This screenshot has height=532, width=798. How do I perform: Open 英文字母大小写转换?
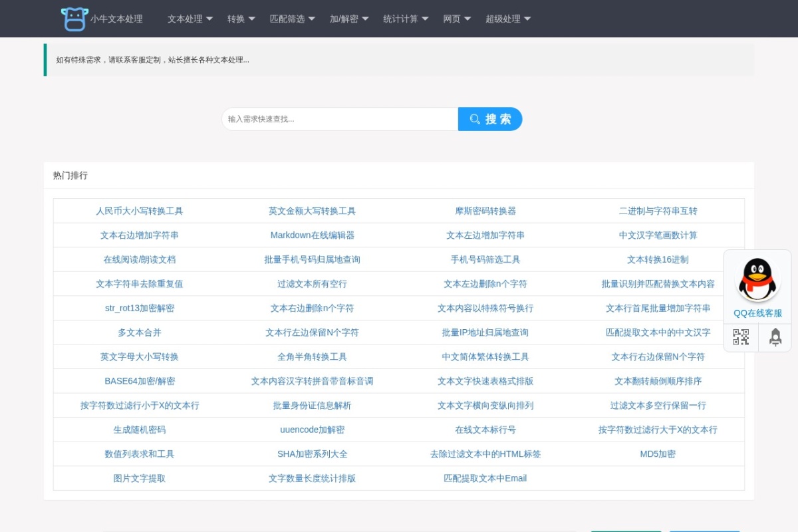pyautogui.click(x=140, y=356)
